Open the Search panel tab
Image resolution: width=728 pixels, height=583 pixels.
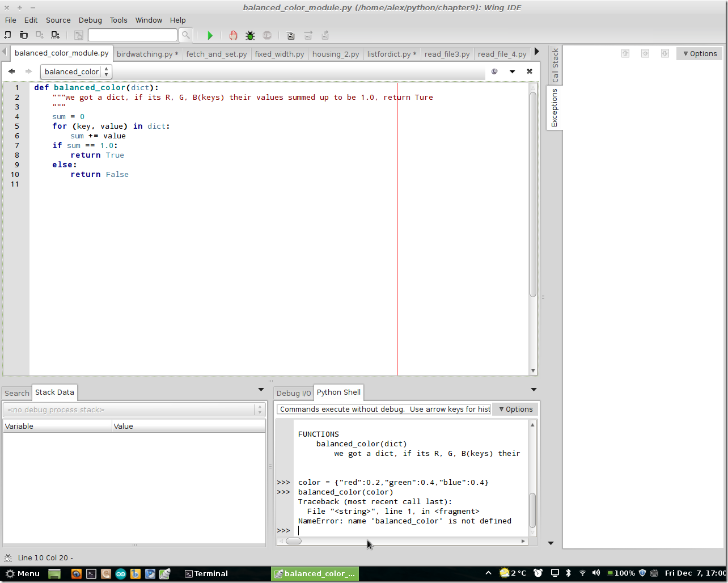(17, 393)
